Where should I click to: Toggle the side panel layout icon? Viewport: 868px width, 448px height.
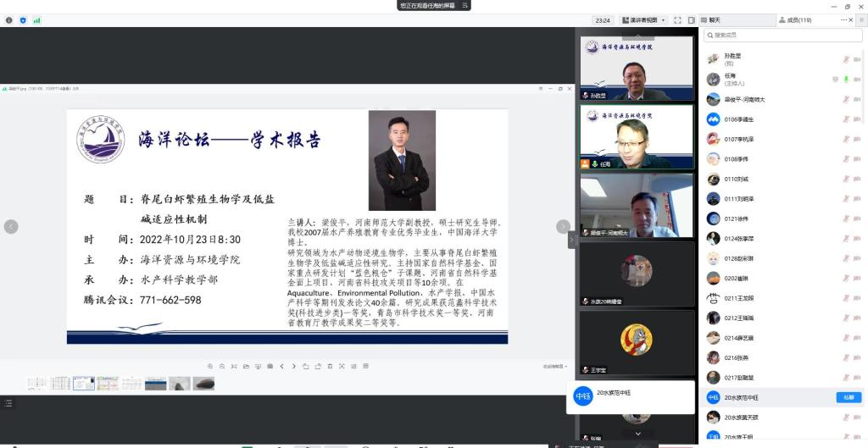(x=692, y=20)
